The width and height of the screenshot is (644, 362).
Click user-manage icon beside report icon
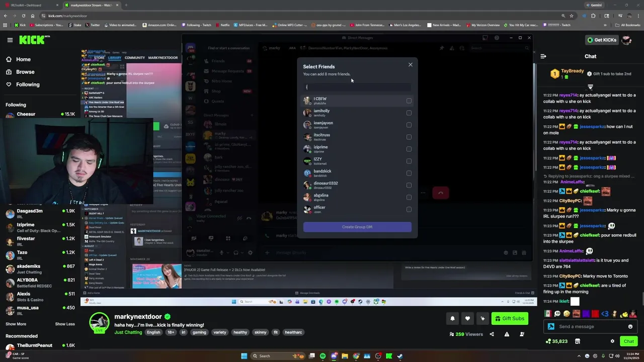tap(522, 334)
